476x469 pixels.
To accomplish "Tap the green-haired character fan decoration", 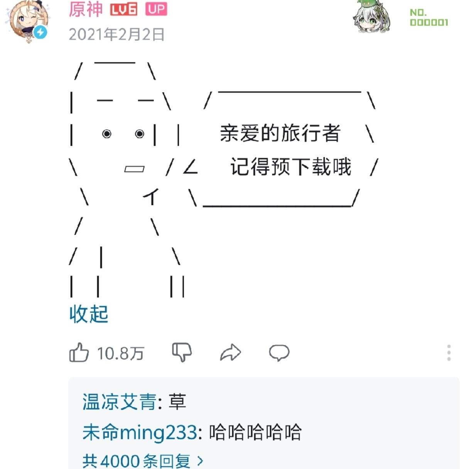I will coord(372,16).
